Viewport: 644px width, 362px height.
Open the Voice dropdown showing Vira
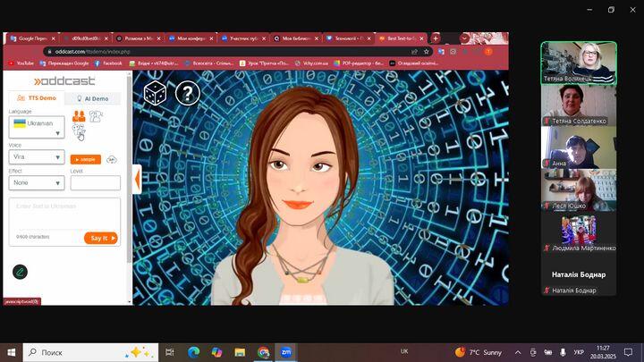click(x=37, y=157)
